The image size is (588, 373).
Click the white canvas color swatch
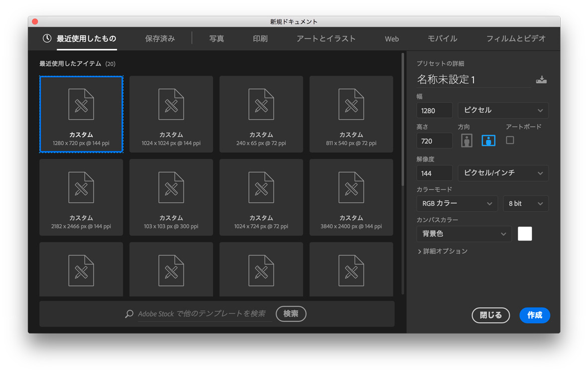click(525, 234)
